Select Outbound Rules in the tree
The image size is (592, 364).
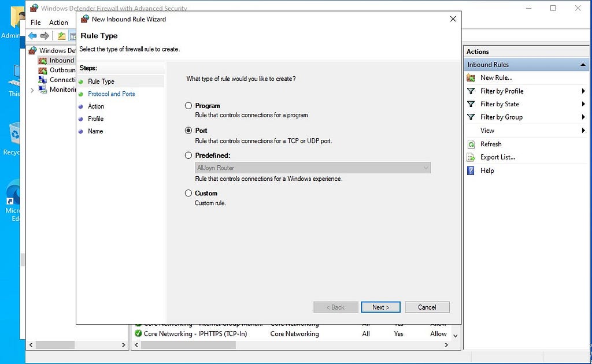point(62,70)
